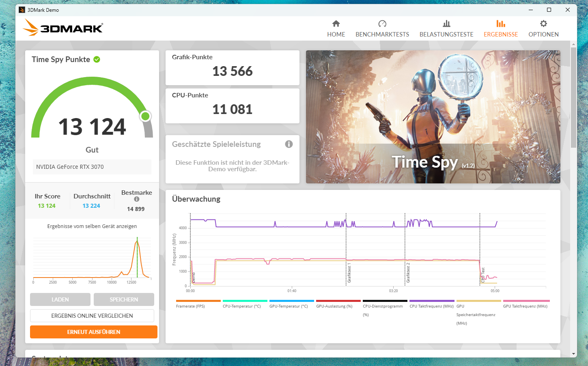Screen dimensions: 588x366
Task: Toggle the Framerate (FPS) legend entry
Action: [x=198, y=304]
